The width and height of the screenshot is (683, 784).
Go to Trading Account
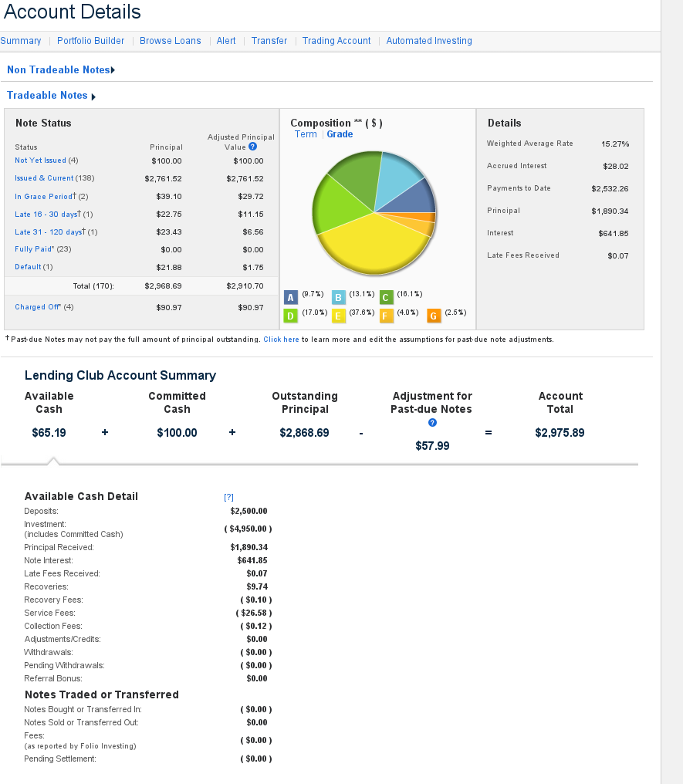coord(336,40)
